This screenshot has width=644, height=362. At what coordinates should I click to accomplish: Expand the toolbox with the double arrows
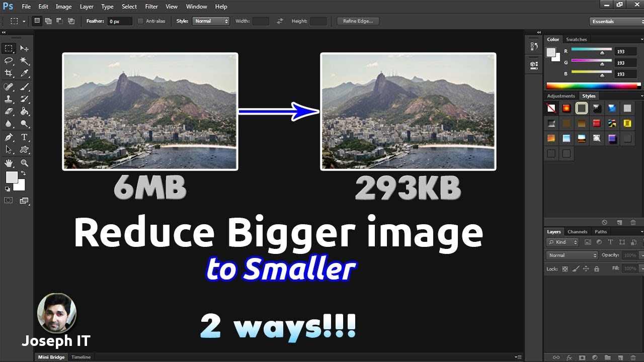3,32
